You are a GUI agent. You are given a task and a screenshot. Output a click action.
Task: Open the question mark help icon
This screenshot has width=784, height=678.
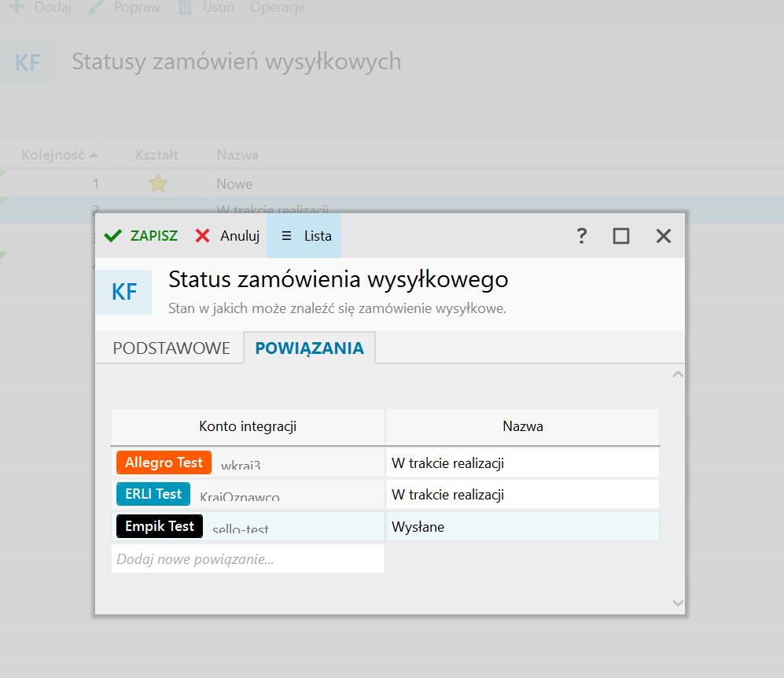click(x=581, y=236)
